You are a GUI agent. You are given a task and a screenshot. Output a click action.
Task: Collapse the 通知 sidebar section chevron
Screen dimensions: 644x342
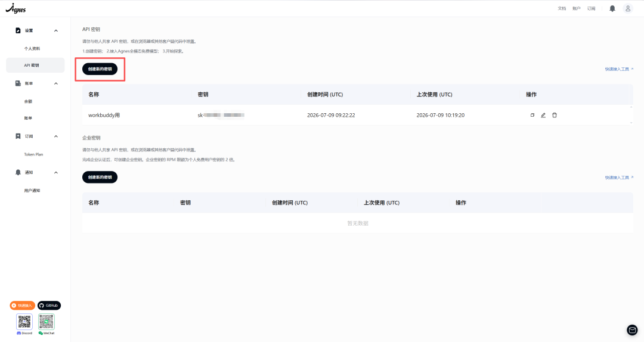[x=56, y=172]
